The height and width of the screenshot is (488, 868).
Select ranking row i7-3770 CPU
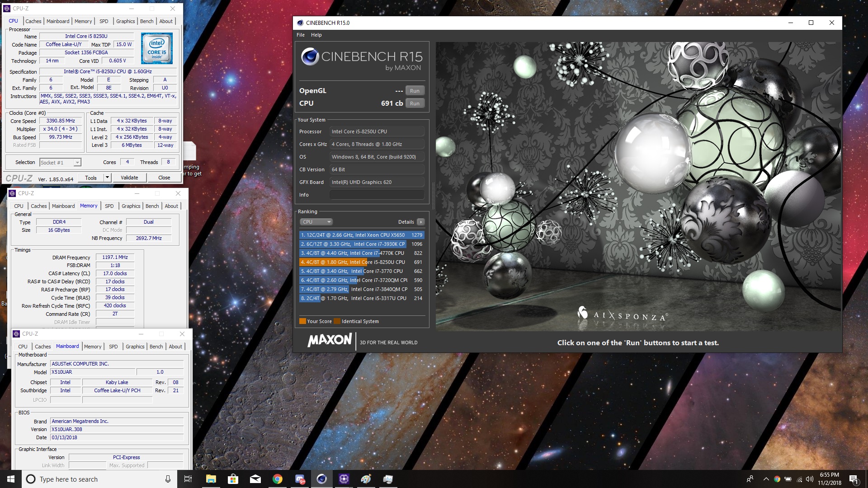[361, 271]
